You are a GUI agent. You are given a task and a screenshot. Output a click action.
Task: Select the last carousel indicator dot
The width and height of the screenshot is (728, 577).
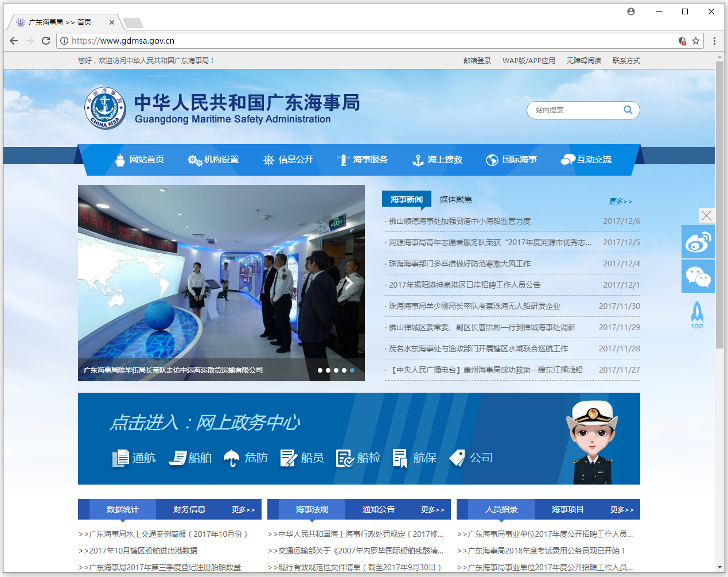(x=352, y=370)
